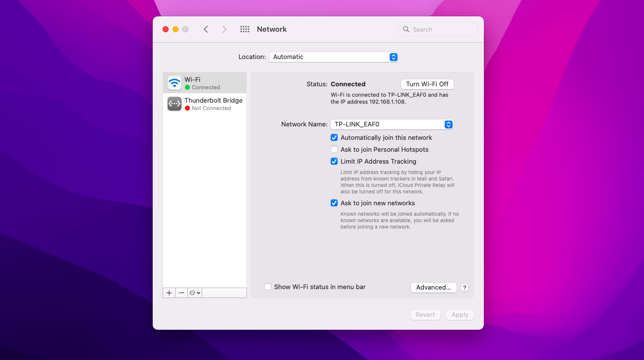Open Wi-Fi help via the question mark

(x=464, y=288)
